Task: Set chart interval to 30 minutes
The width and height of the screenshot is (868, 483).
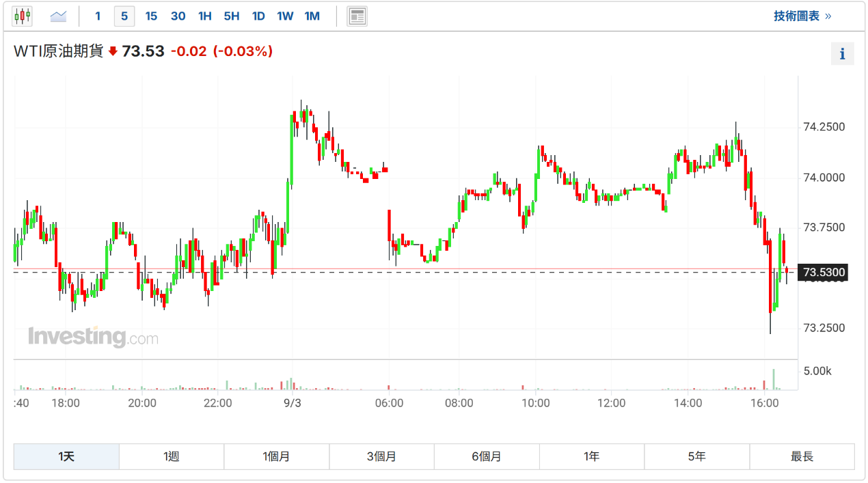Action: (x=178, y=16)
